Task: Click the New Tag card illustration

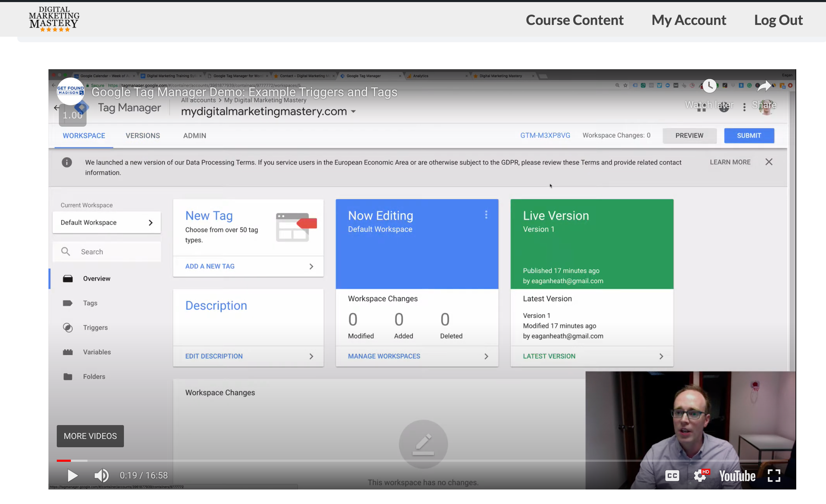Action: (296, 227)
